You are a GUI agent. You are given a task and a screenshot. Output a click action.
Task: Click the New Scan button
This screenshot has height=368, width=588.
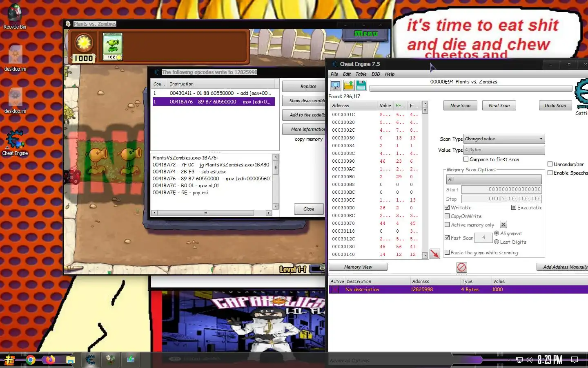coord(460,105)
